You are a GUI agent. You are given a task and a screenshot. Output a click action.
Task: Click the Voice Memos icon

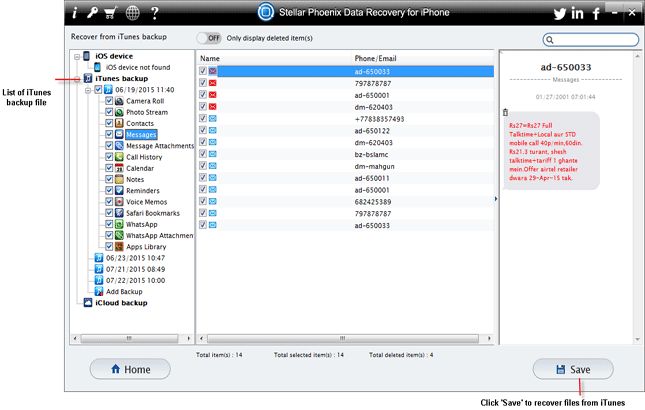[119, 202]
